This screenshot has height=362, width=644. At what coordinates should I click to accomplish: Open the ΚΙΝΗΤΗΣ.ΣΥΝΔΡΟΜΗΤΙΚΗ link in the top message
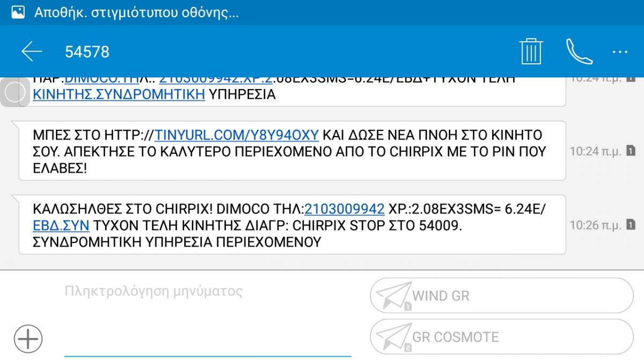(119, 95)
